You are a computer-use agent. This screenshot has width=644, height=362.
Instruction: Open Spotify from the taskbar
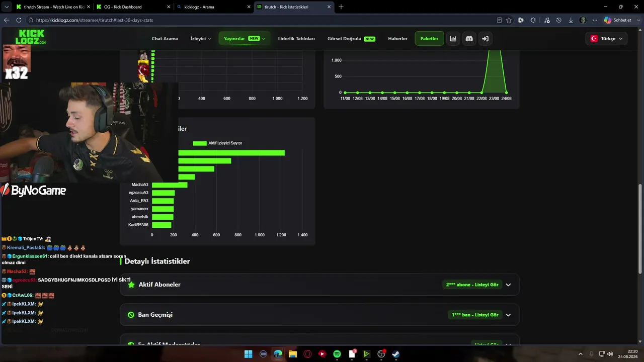coord(337,354)
